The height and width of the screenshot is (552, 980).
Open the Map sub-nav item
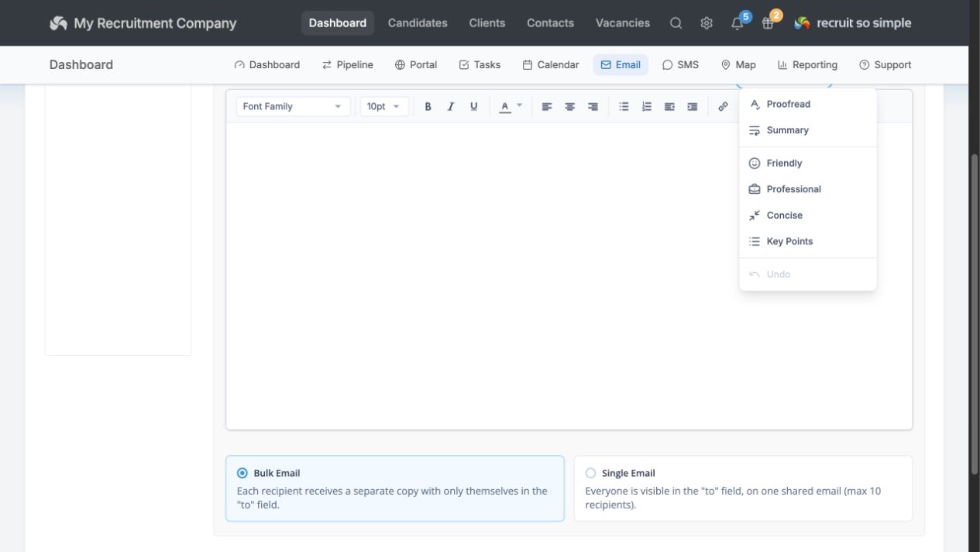tap(738, 65)
